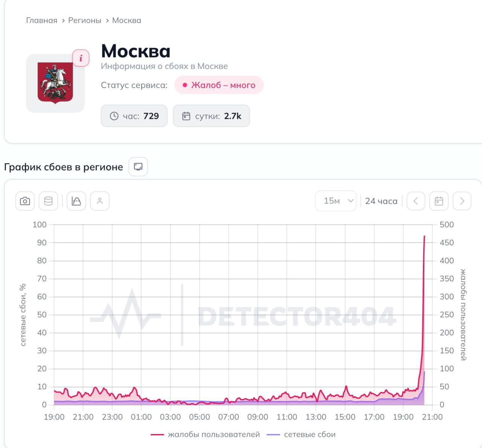Image resolution: width=482 pixels, height=448 pixels.
Task: Click the час: 729 stats button
Action: 134,116
